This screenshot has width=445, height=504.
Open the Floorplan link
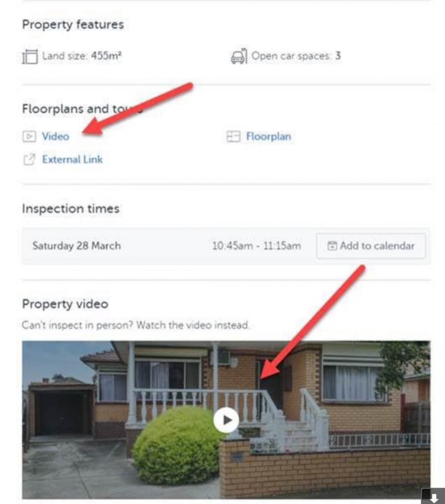pyautogui.click(x=268, y=137)
